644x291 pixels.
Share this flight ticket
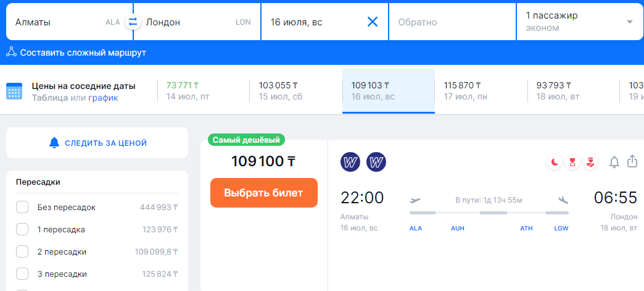tap(632, 161)
